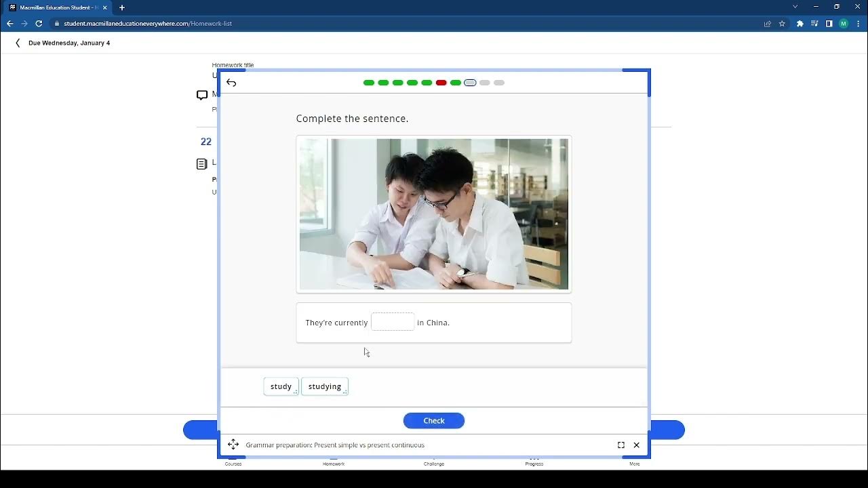
Task: Open a new browser tab
Action: point(122,7)
